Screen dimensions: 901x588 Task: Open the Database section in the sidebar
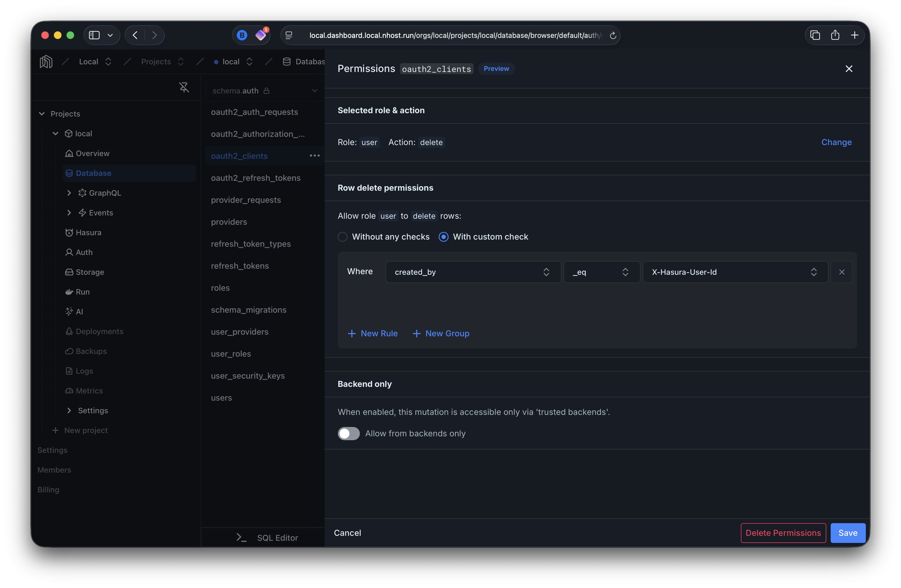pyautogui.click(x=93, y=173)
